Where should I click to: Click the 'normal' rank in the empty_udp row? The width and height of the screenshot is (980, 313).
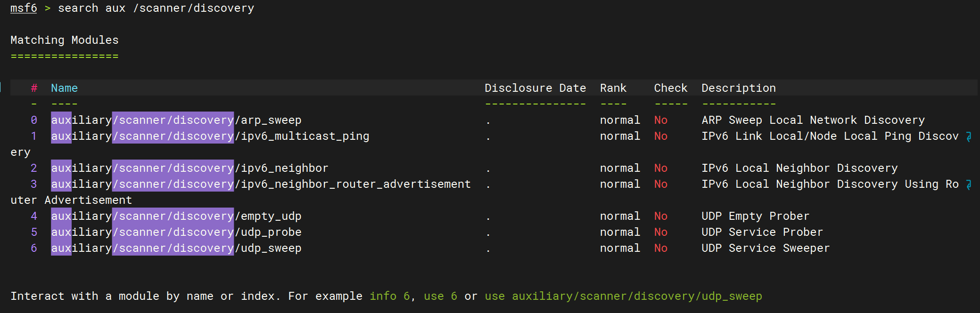(620, 216)
